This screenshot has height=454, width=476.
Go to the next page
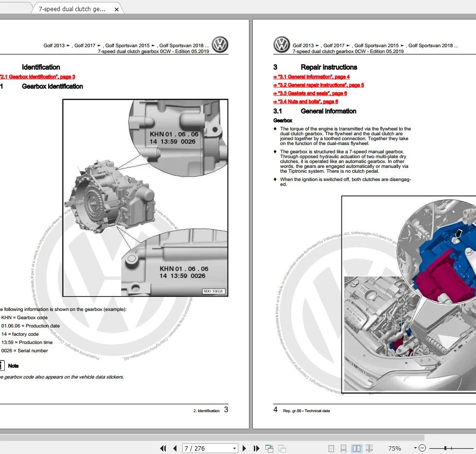tap(245, 448)
